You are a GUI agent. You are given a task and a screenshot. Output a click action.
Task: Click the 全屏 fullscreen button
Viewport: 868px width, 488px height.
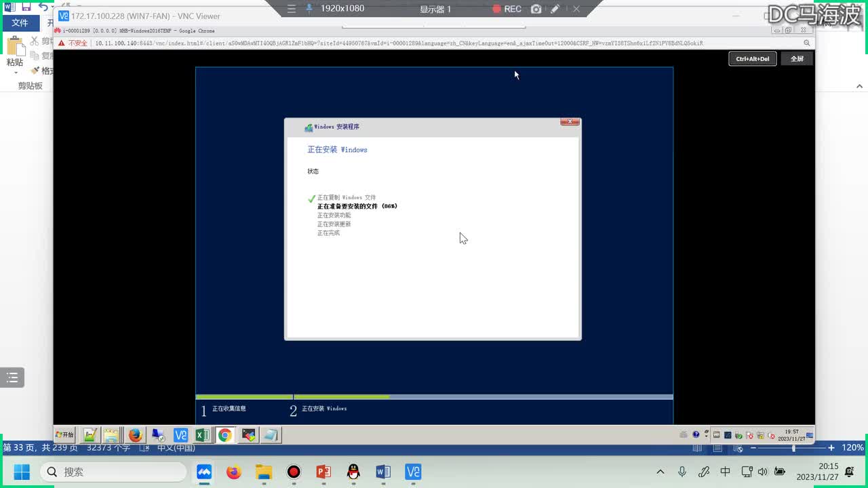click(797, 59)
